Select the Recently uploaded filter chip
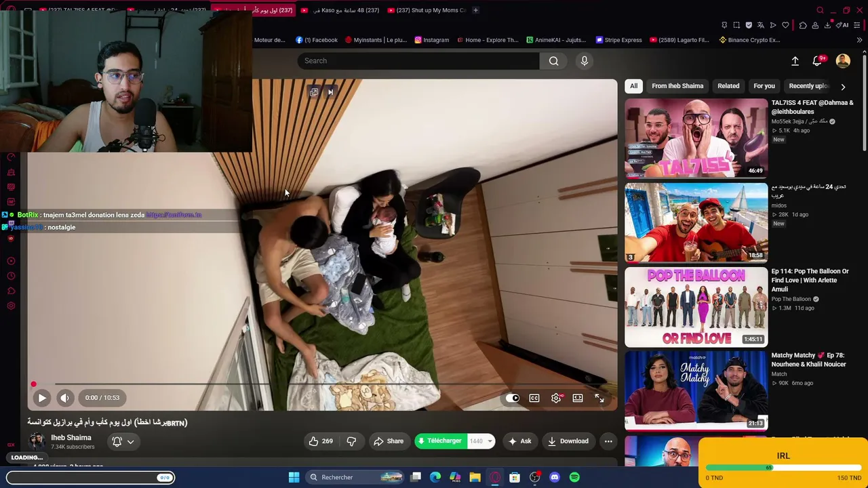This screenshot has height=488, width=868. point(808,86)
